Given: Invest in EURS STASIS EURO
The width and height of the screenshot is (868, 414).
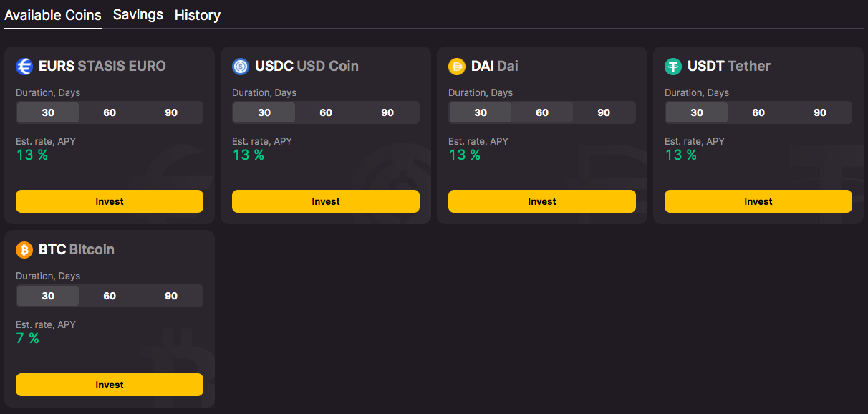Looking at the screenshot, I should pyautogui.click(x=110, y=201).
